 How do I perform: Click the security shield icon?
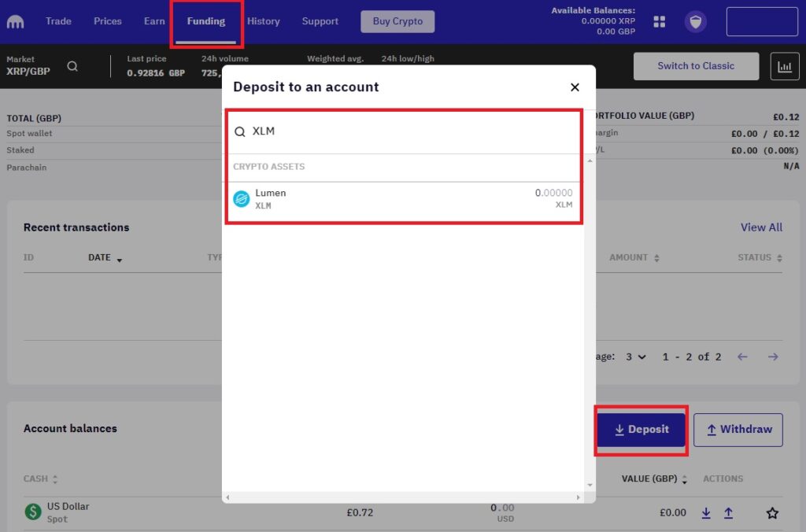(696, 21)
